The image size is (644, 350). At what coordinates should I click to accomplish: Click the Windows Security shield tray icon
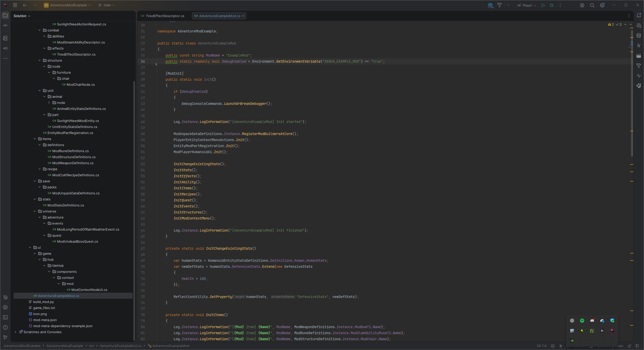click(x=612, y=321)
